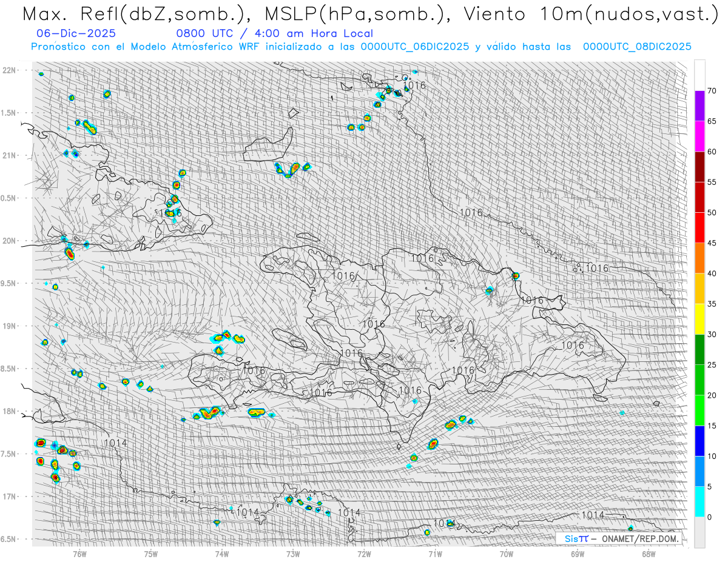Click the colorbar tick label '65'
The height and width of the screenshot is (562, 728).
[712, 121]
